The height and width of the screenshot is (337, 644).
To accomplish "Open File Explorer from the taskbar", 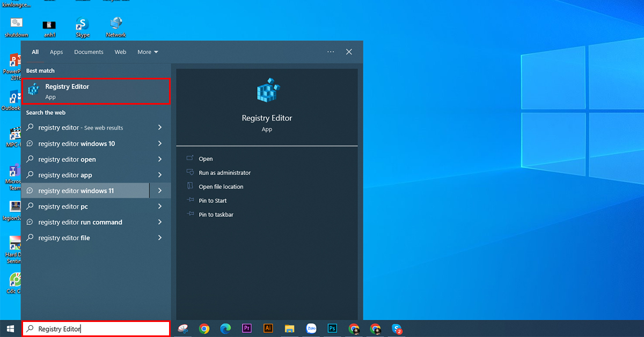I will click(290, 328).
